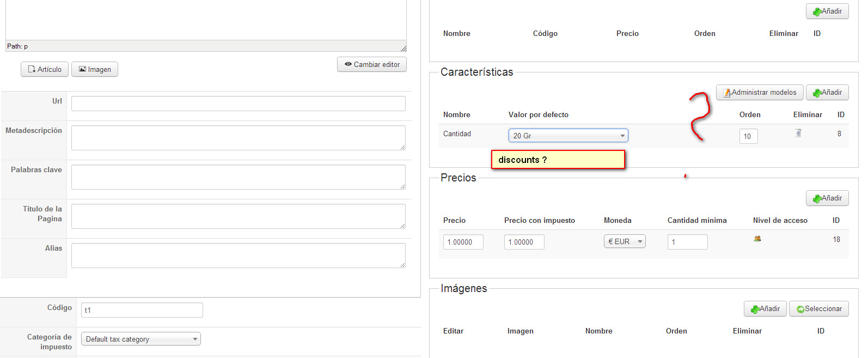Focus the Metadescripción text area
Image resolution: width=868 pixels, height=358 pixels.
(x=238, y=137)
